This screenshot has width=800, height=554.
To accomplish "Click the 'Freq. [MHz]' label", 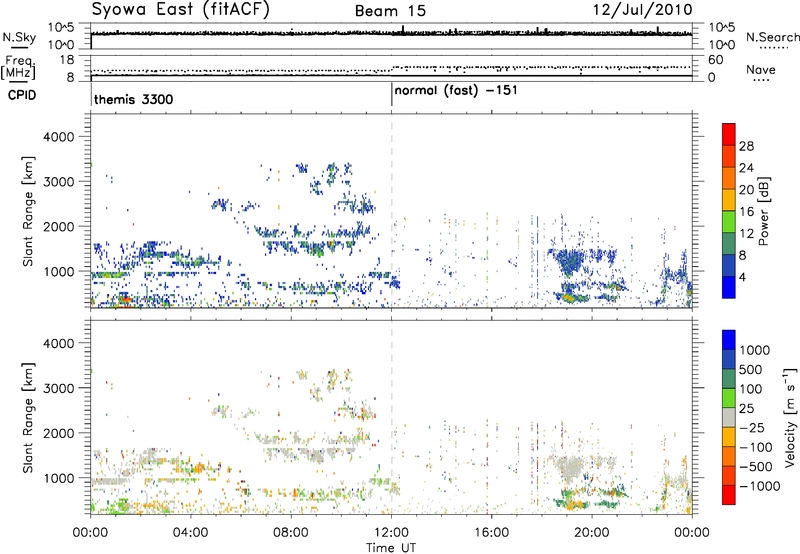I will (x=18, y=68).
